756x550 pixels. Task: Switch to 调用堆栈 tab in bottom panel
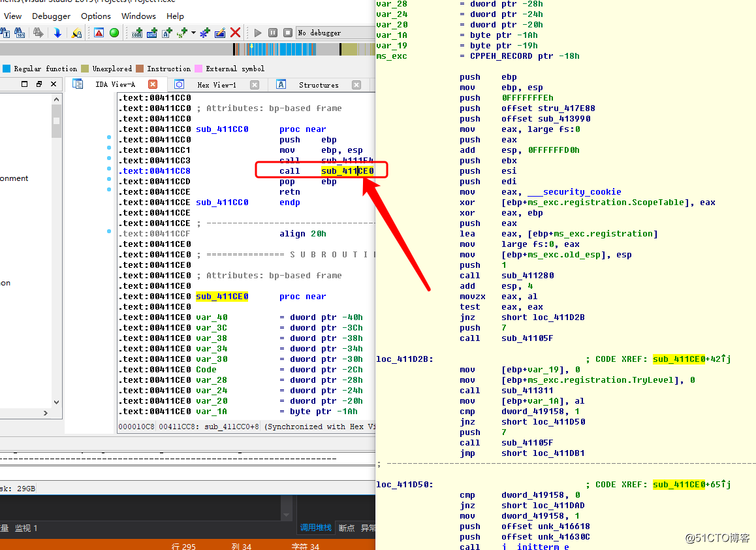[316, 528]
